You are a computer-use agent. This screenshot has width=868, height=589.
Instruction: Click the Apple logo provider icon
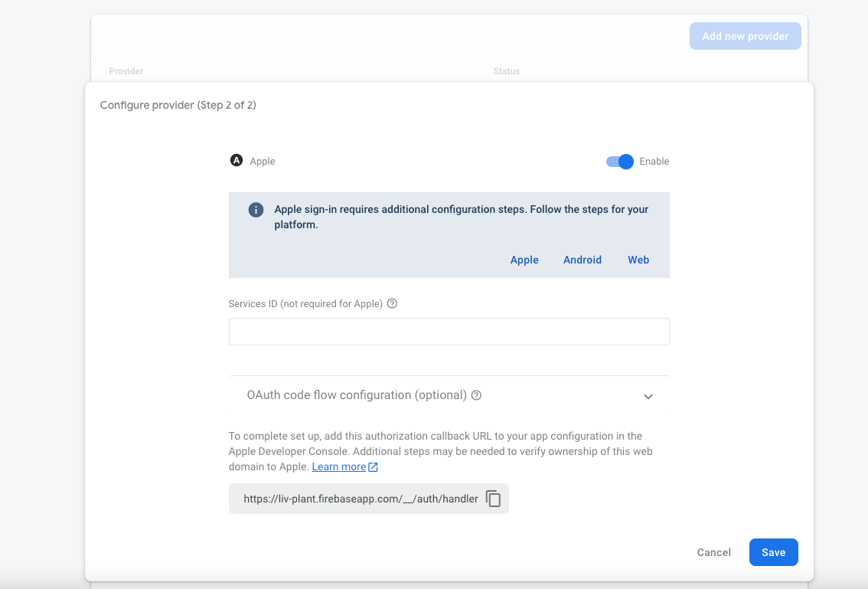click(237, 161)
